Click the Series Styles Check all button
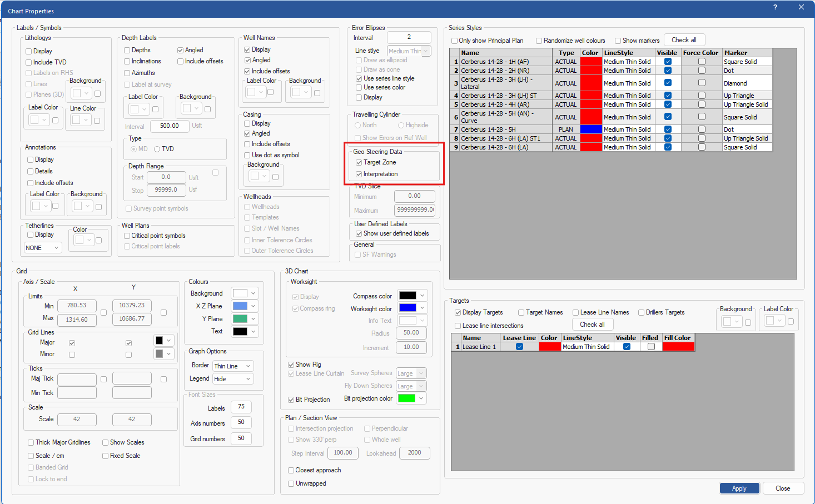The width and height of the screenshot is (815, 504). coord(684,40)
